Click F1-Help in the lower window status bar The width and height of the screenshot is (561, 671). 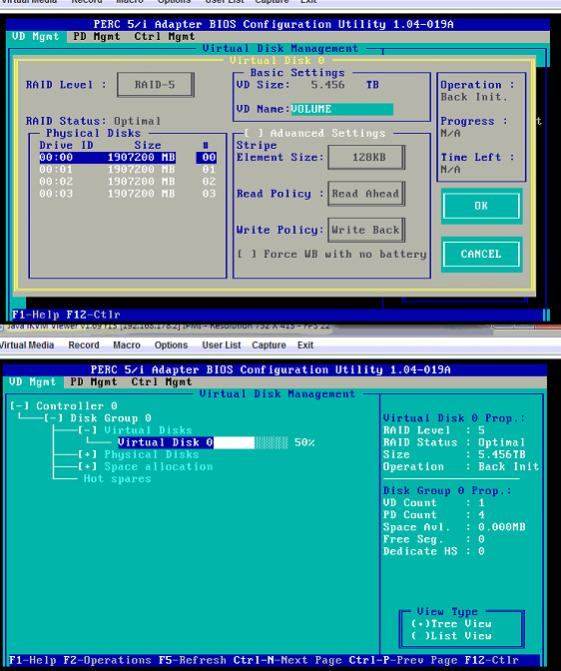click(33, 660)
